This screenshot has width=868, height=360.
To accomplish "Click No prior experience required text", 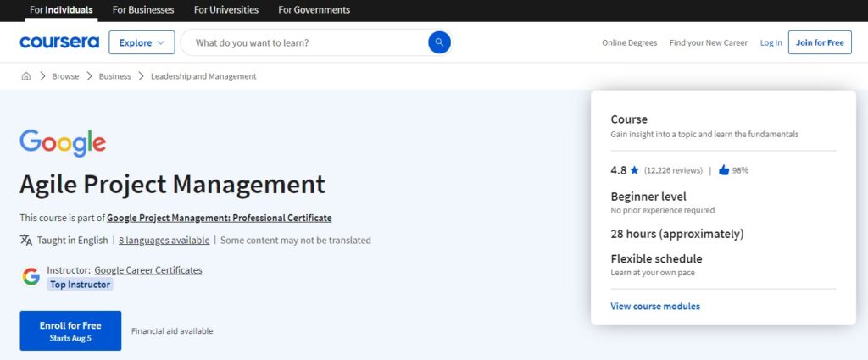I will (x=662, y=210).
